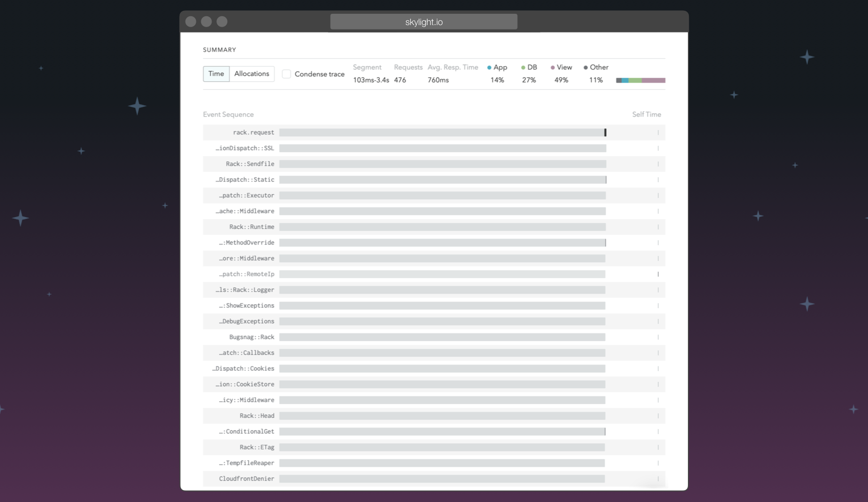
Task: Select the ...atch::Callbacks event row
Action: [x=434, y=353]
